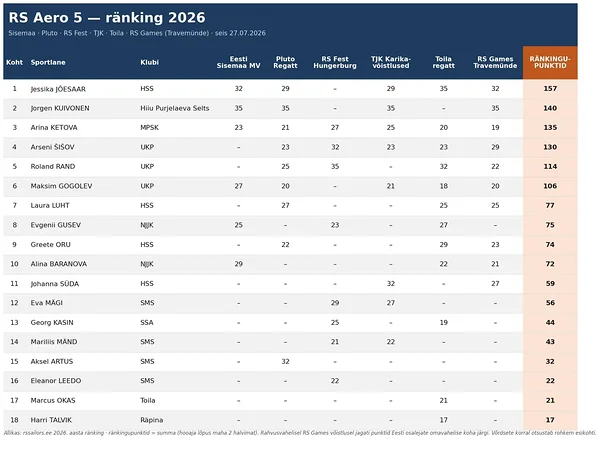Viewport: 600px width, 451px height.
Task: Select the Sportlane column header
Action: pyautogui.click(x=48, y=62)
